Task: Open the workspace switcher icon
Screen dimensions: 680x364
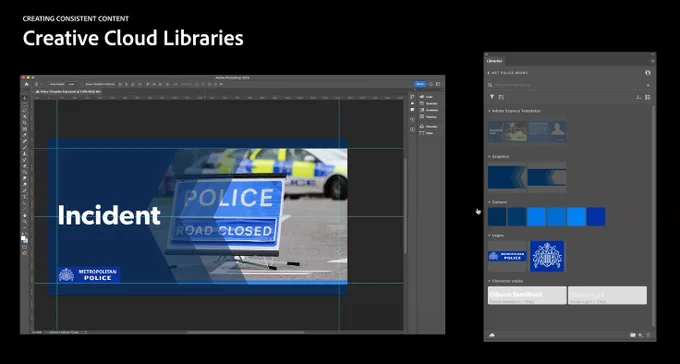Action: 438,84
